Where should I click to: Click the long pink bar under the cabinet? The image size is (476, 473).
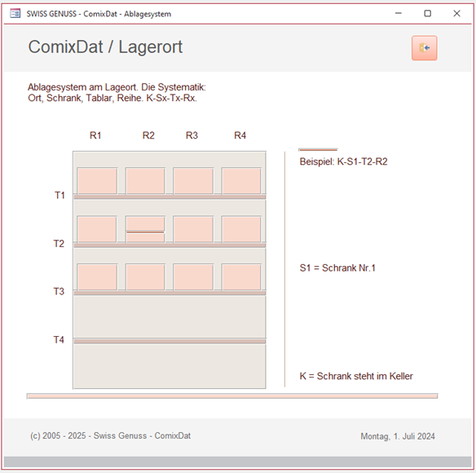pos(232,396)
